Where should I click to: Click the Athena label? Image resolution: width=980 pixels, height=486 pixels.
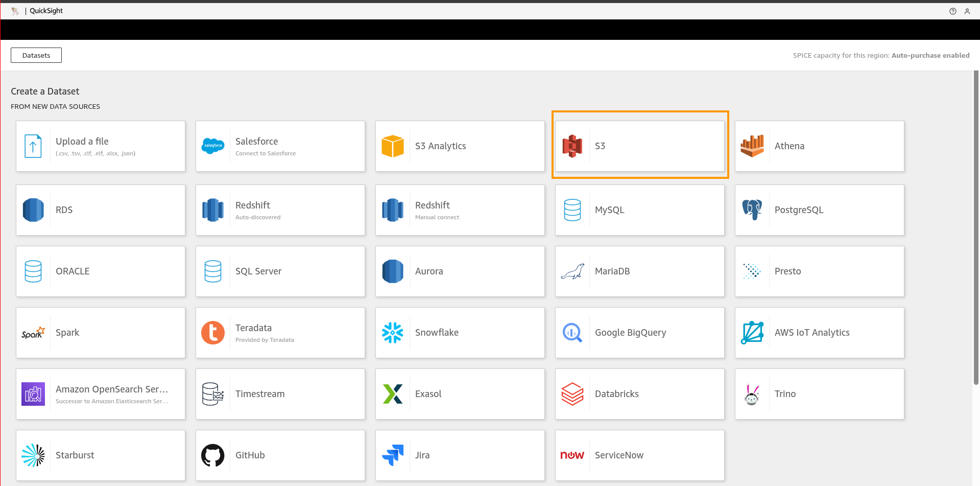click(x=790, y=146)
